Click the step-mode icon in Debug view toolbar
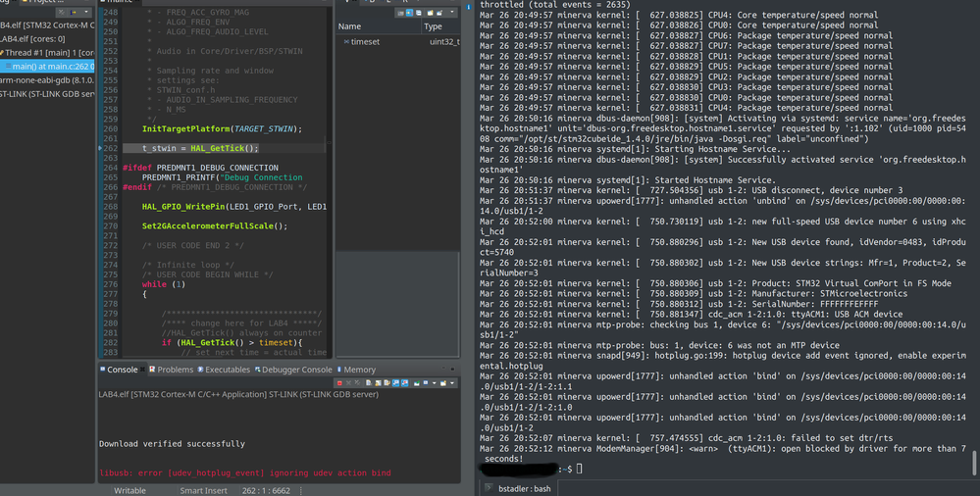The width and height of the screenshot is (980, 496). point(74,12)
